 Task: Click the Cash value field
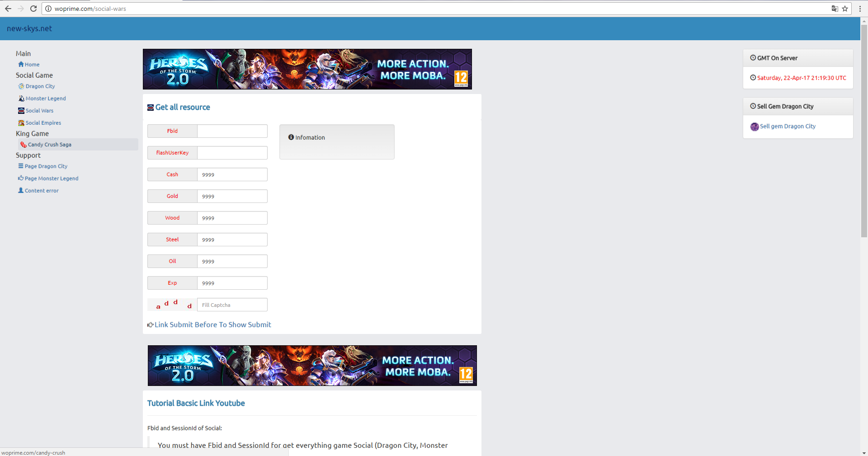[232, 174]
